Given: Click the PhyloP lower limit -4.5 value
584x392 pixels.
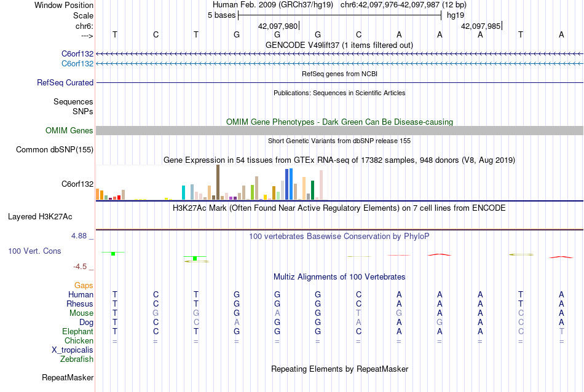Looking at the screenshot, I should point(80,267).
